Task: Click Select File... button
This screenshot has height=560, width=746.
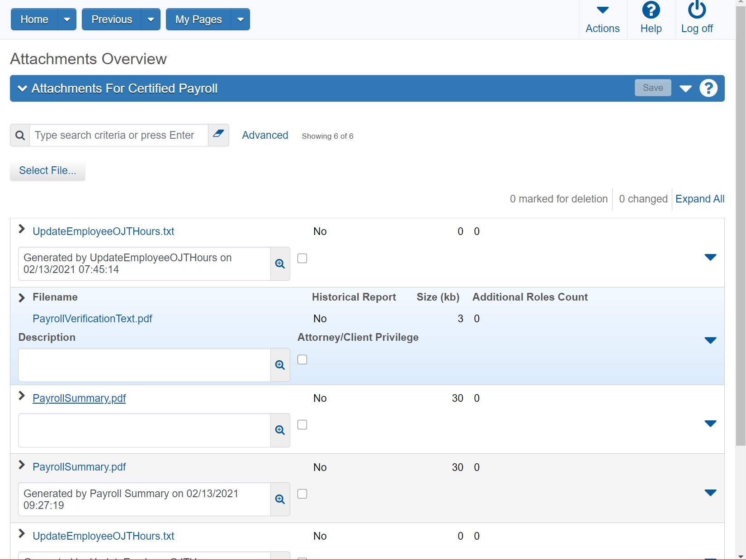Action: (47, 170)
